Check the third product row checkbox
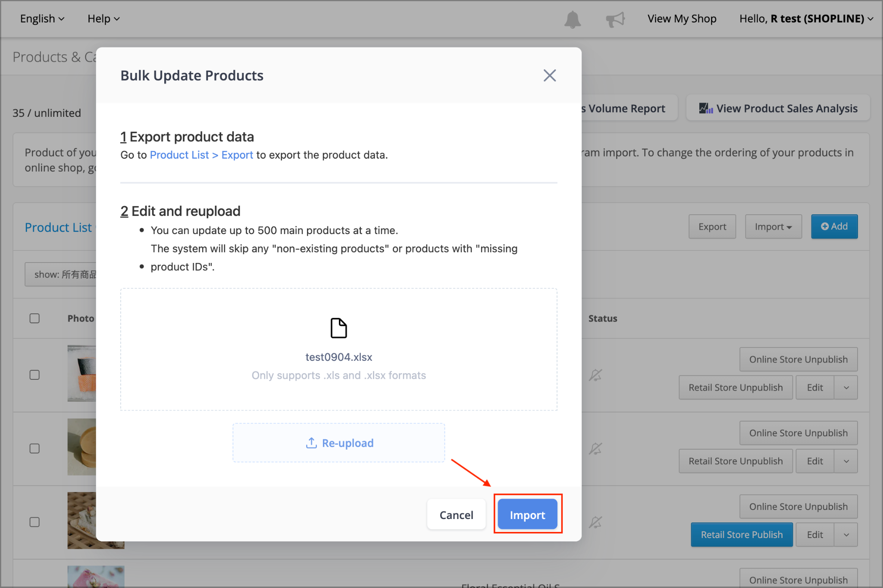Screen dimensions: 883x588 tap(34, 522)
